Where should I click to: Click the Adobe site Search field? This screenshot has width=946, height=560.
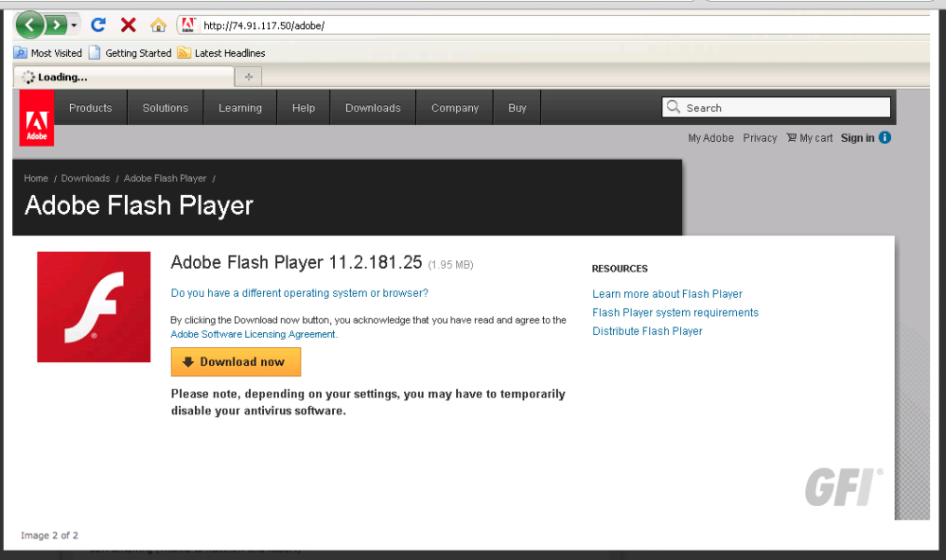776,108
